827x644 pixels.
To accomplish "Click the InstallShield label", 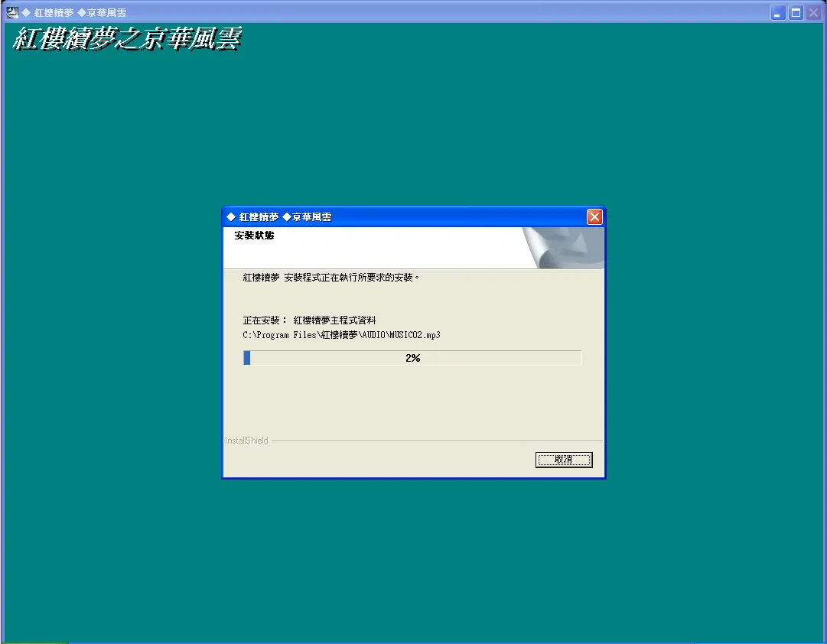I will pyautogui.click(x=246, y=441).
